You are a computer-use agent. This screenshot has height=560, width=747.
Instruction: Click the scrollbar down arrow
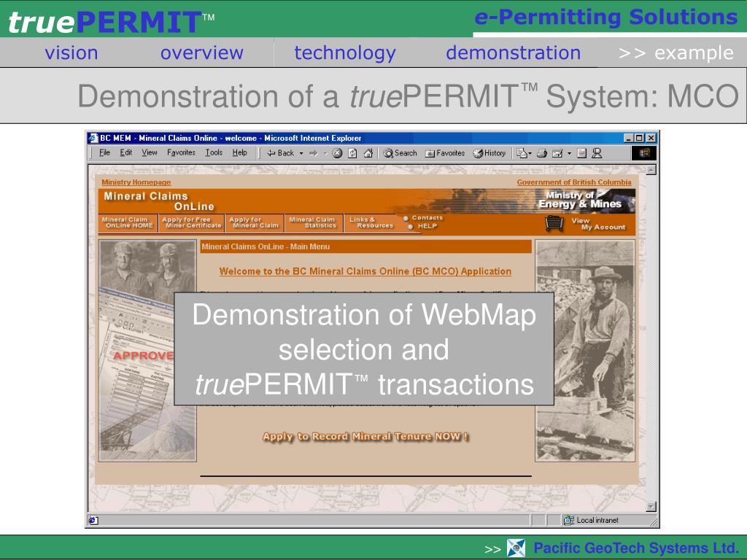click(x=651, y=507)
